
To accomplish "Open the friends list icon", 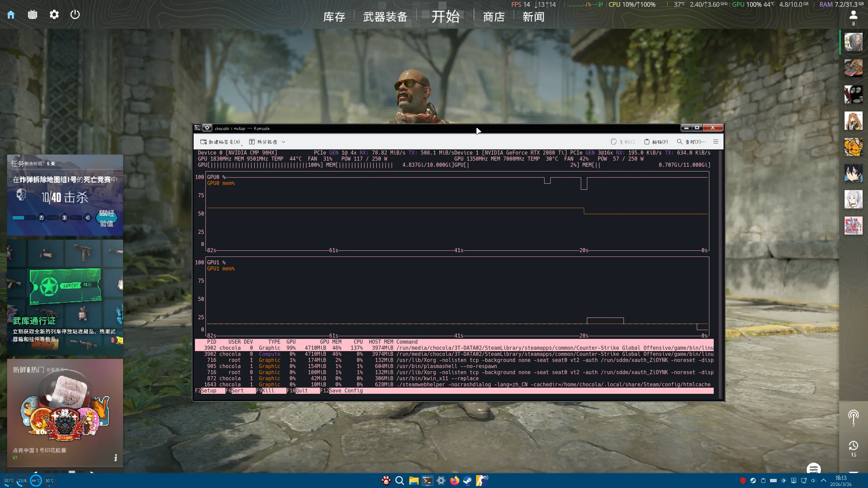I will 853,15.
